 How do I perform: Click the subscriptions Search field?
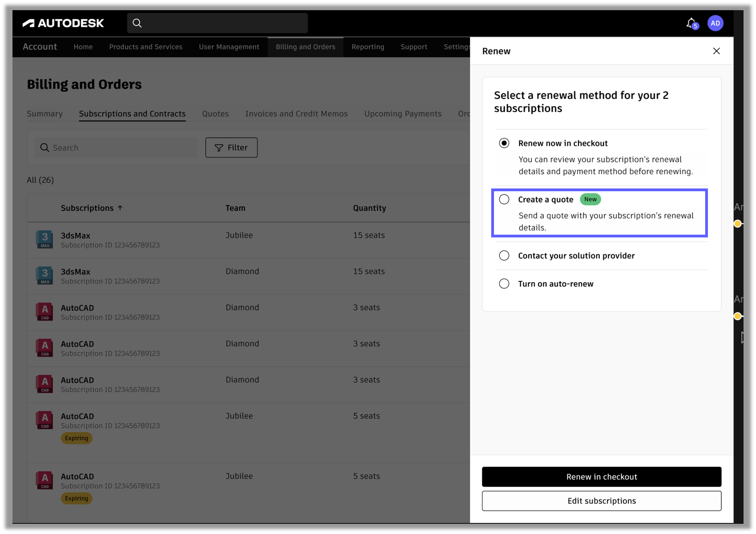[116, 147]
